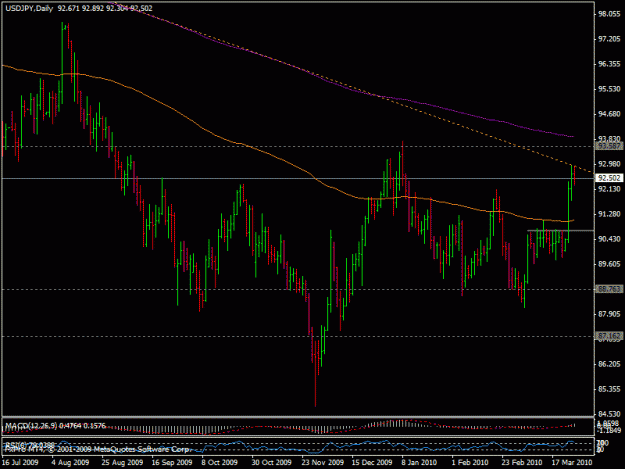Click the 84.530 price scale label

609,414
